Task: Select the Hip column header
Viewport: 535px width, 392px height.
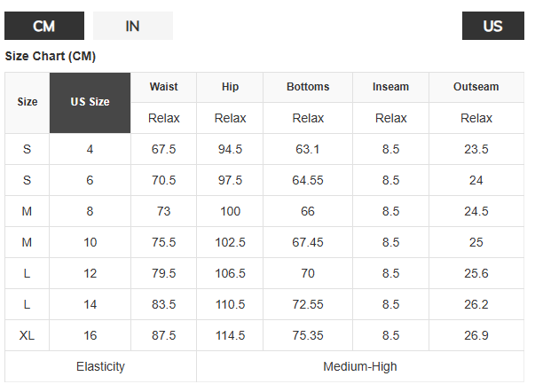Action: [230, 87]
